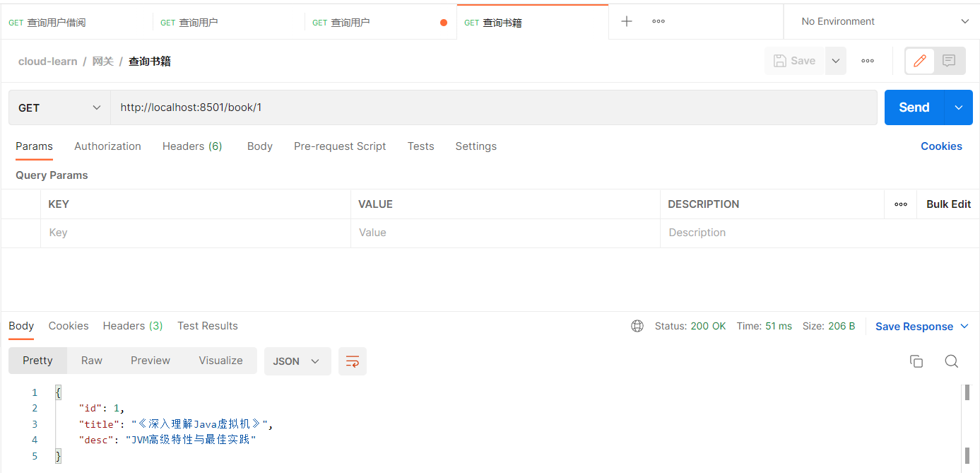Viewport: 980px width, 473px height.
Task: Open the GET method dropdown
Action: [59, 107]
